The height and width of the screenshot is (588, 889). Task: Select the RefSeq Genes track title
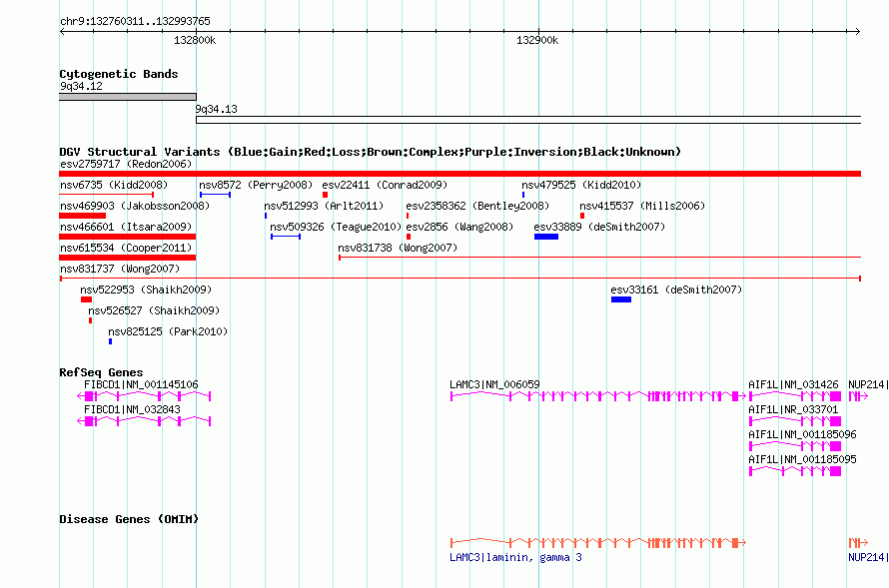click(x=101, y=372)
